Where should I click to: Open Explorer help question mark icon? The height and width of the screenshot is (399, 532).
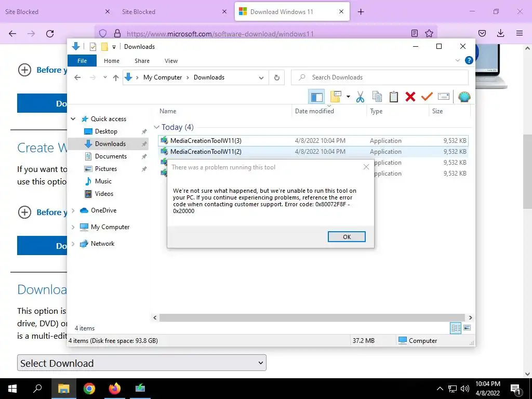click(469, 60)
